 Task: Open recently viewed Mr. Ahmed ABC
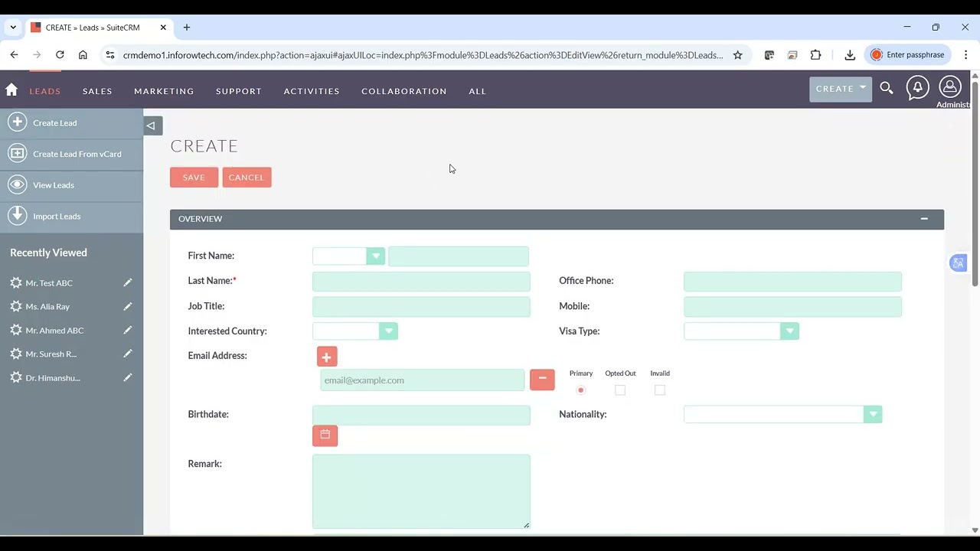coord(54,331)
